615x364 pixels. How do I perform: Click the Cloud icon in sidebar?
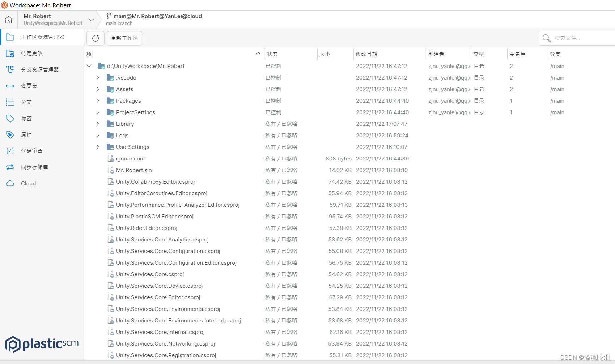click(x=10, y=183)
